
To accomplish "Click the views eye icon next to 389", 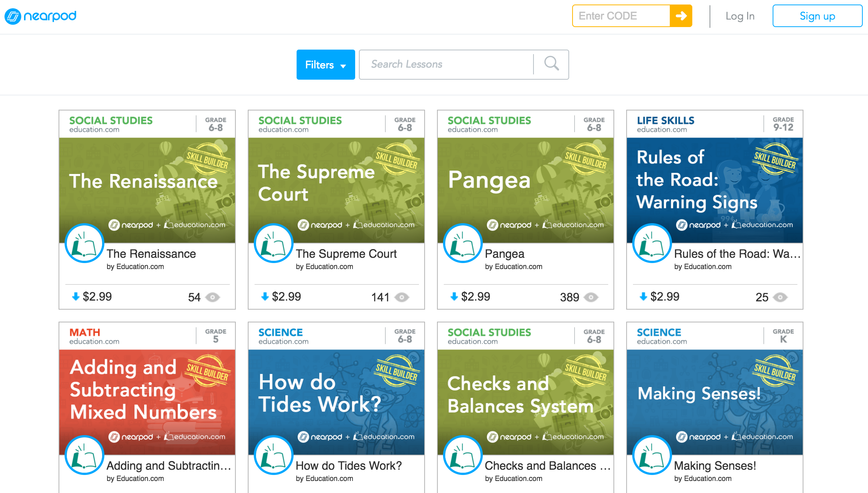I will coord(591,297).
